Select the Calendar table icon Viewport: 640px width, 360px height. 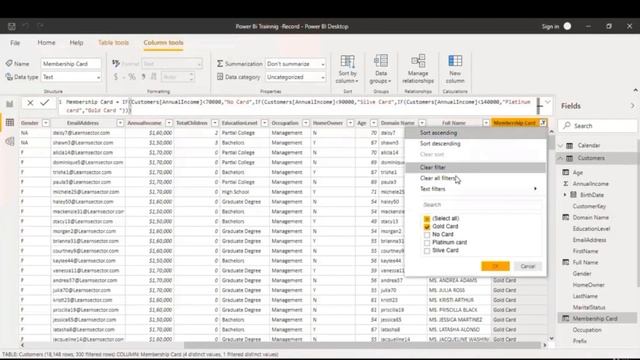(x=570, y=146)
